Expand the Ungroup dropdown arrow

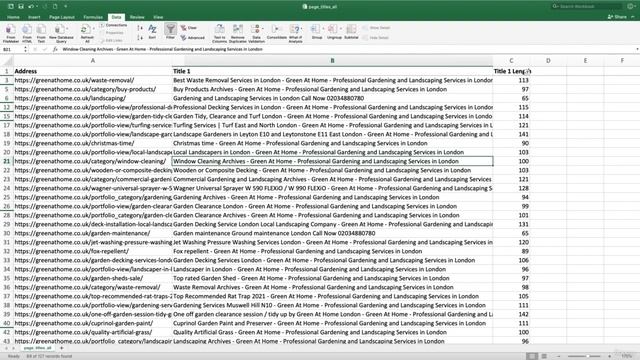tap(340, 29)
